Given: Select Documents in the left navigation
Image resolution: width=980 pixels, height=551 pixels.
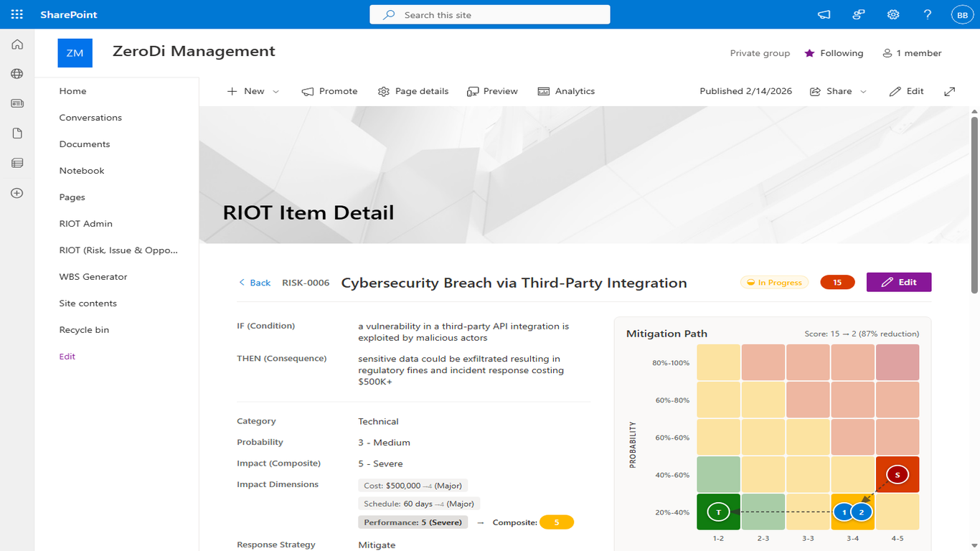Looking at the screenshot, I should (x=85, y=144).
